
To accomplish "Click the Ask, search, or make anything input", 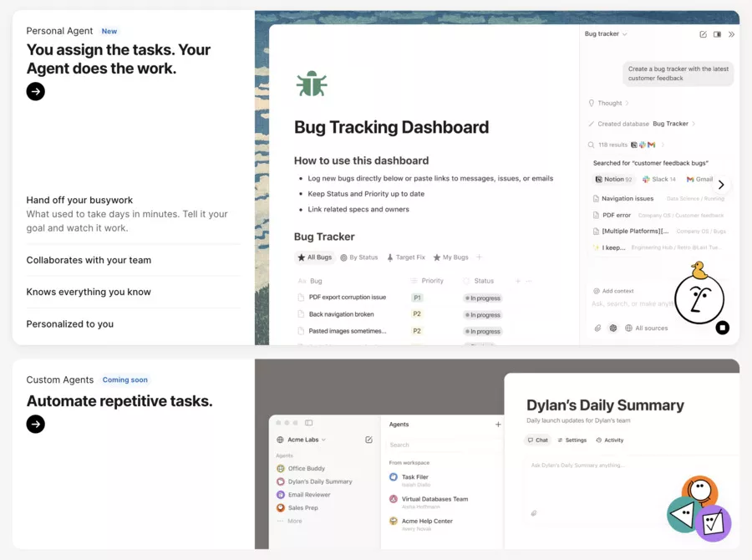I will 632,303.
